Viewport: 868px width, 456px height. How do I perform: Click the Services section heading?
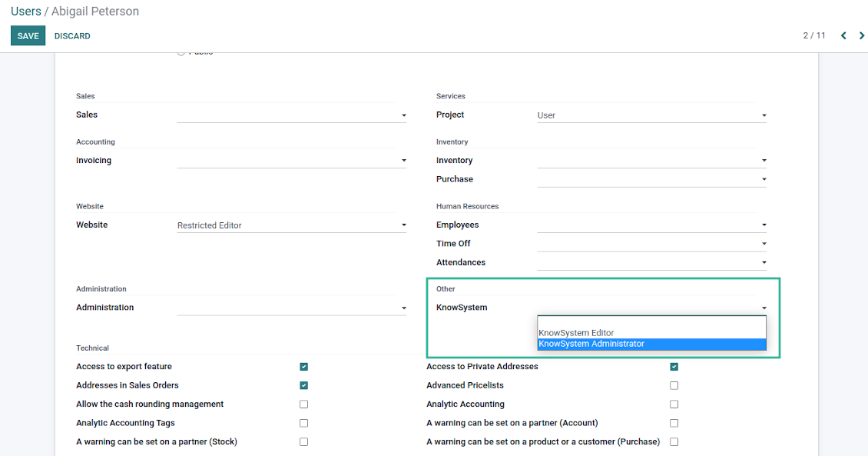click(451, 96)
